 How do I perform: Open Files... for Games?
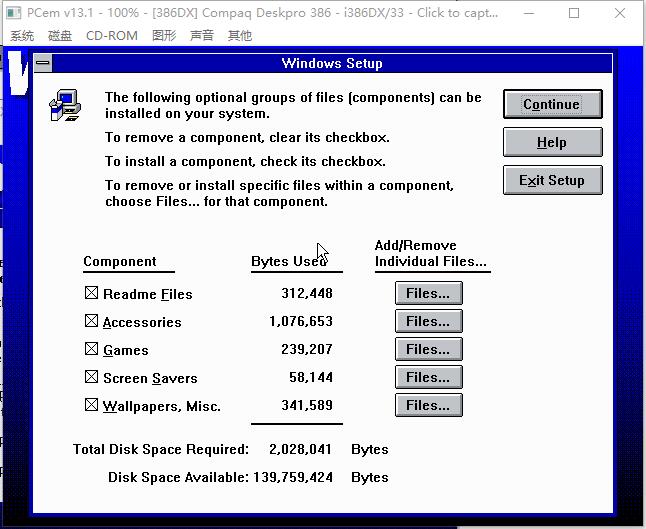pos(428,349)
